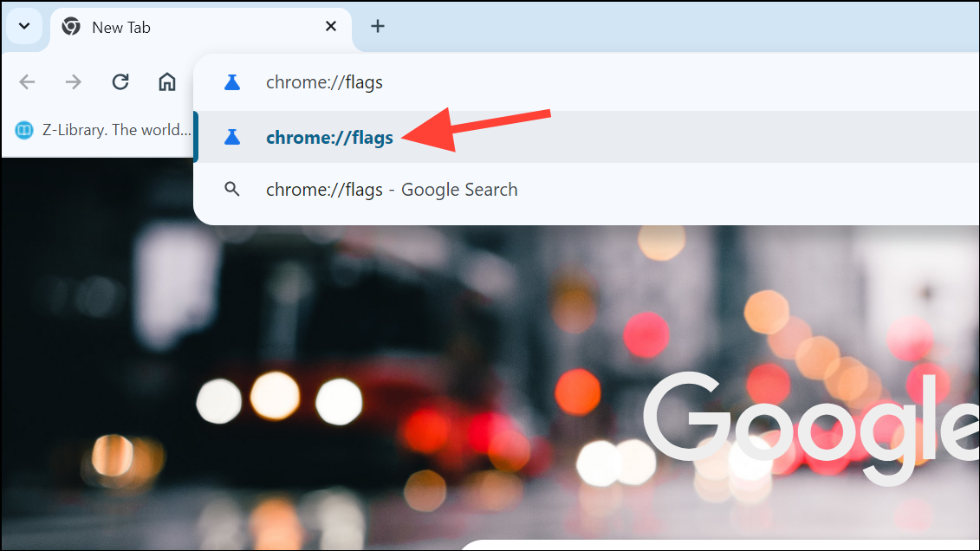Click the Google logo on the page

pyautogui.click(x=811, y=427)
